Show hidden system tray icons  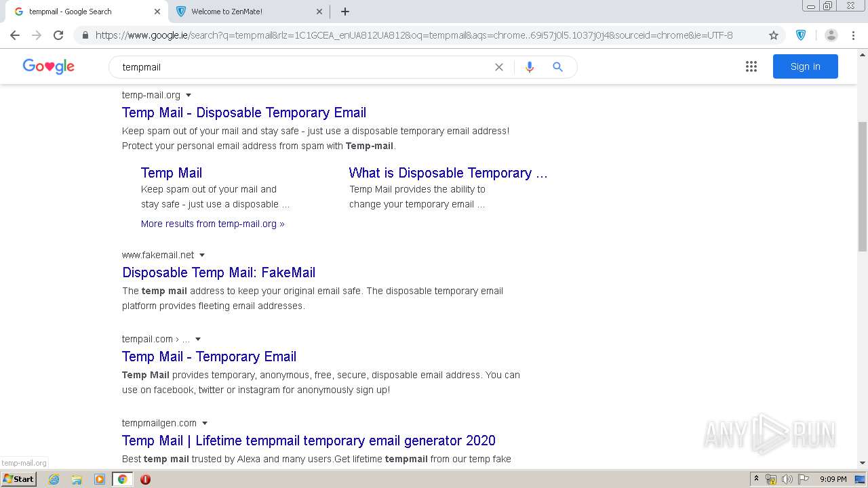(x=756, y=479)
